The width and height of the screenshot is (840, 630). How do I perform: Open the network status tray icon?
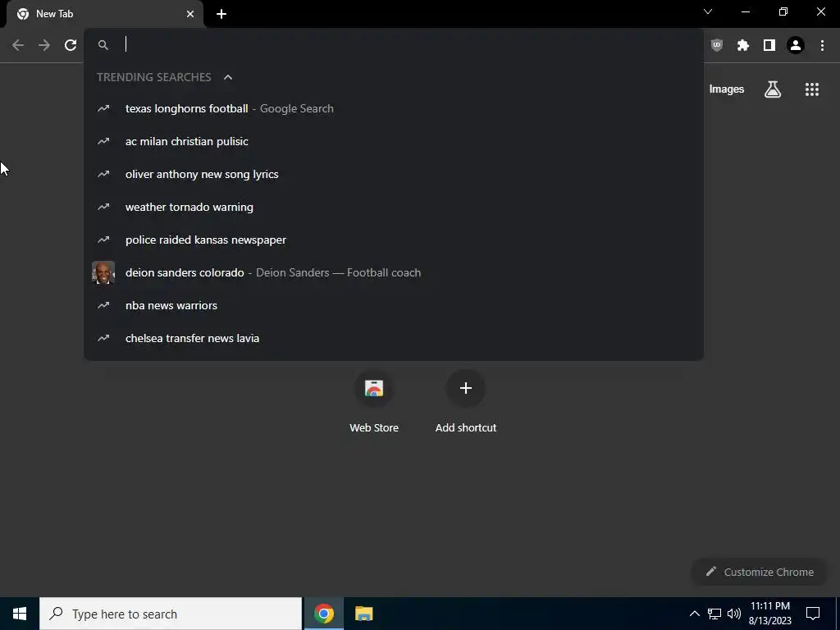714,614
